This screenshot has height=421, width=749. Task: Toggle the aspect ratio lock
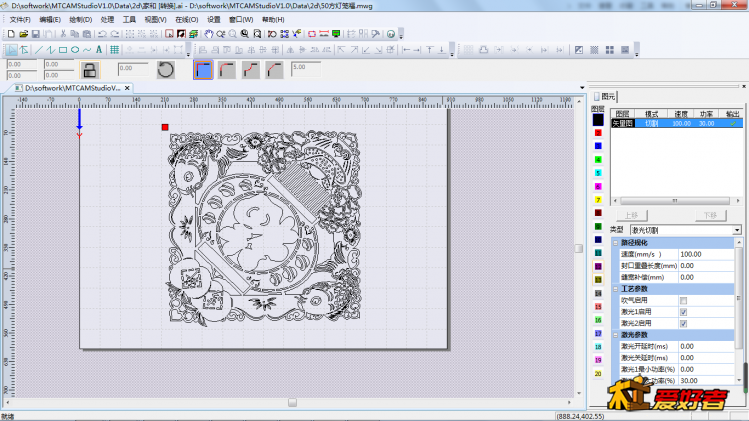tap(90, 70)
